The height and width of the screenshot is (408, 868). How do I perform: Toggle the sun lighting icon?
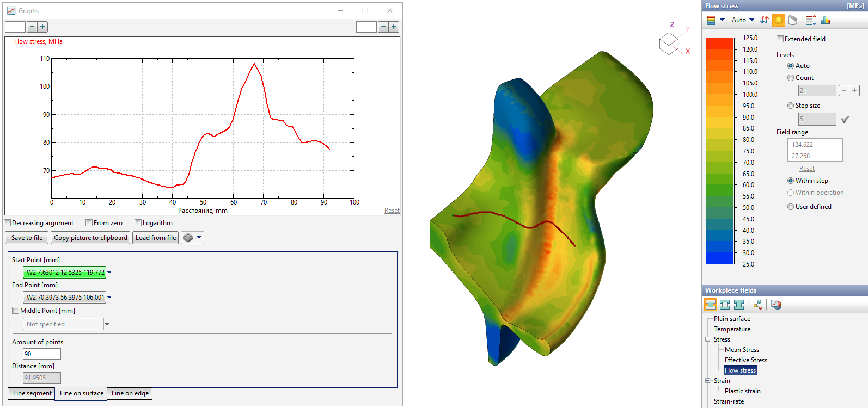(x=779, y=20)
